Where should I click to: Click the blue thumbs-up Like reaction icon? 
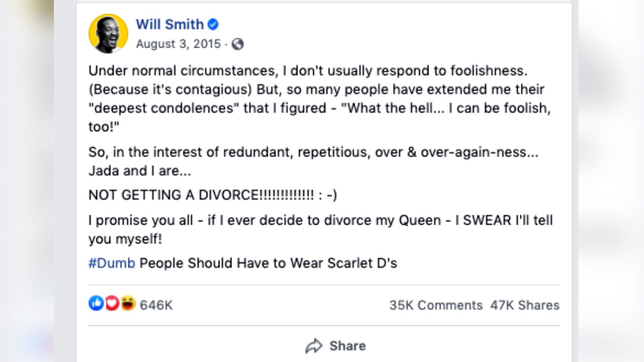(x=96, y=303)
